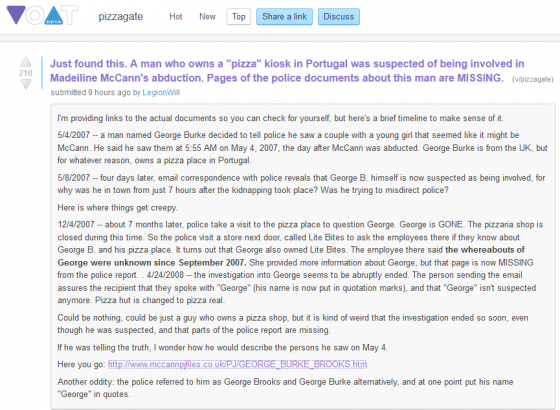Click the sentence 'If he was telling the truth'
Screen dimensions: 560x410
[222, 348]
